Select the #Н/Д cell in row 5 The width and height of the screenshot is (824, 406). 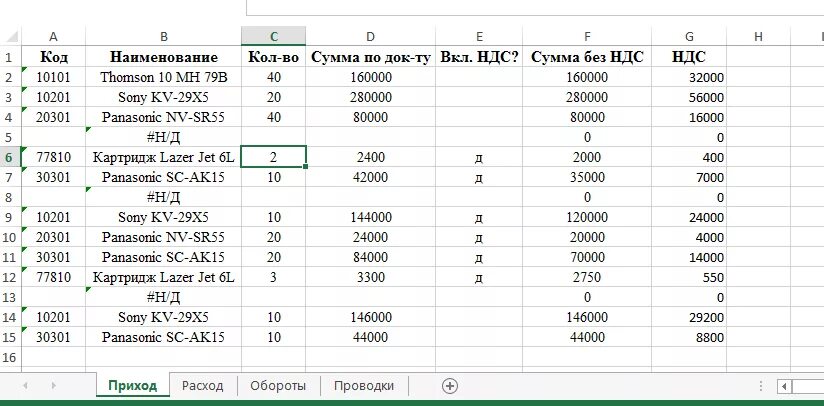[163, 138]
